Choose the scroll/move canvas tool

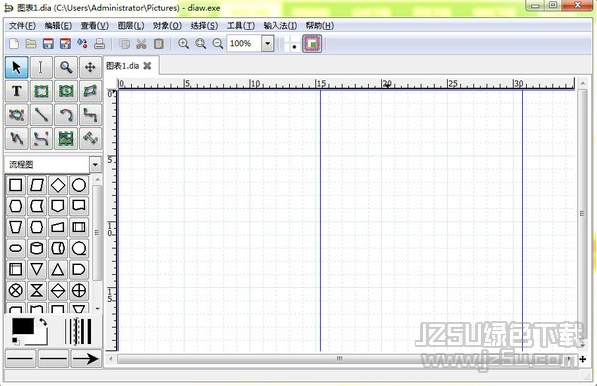[90, 67]
